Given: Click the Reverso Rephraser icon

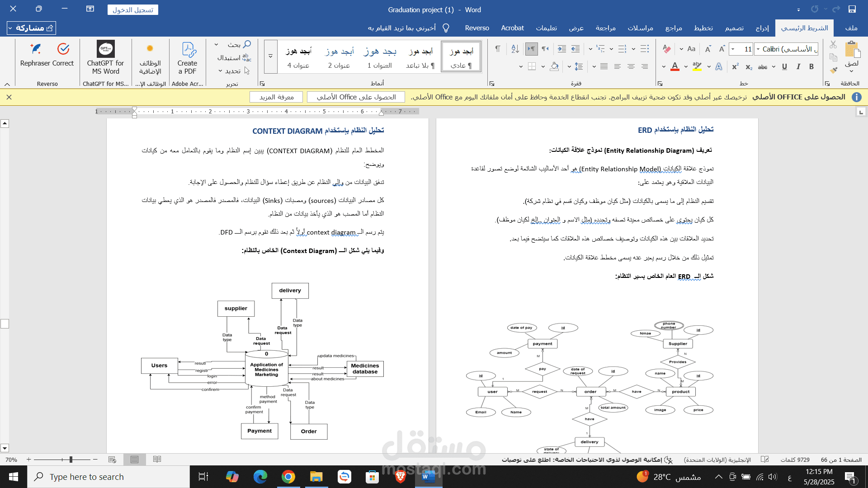Looking at the screenshot, I should point(35,49).
